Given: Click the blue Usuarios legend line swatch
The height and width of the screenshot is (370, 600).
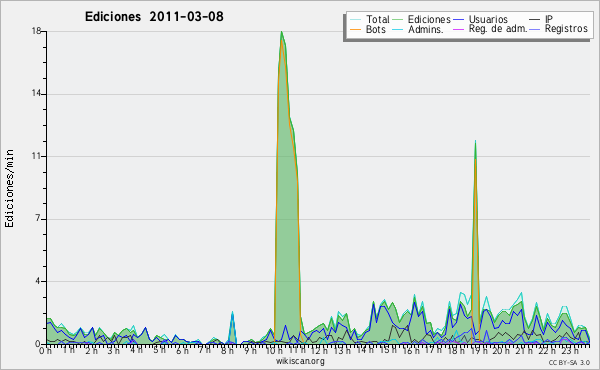Looking at the screenshot, I should coord(458,19).
